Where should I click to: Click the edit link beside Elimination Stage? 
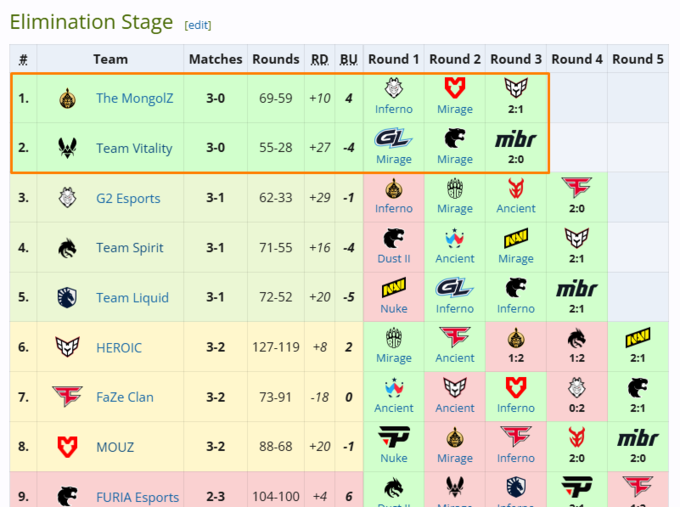point(198,25)
